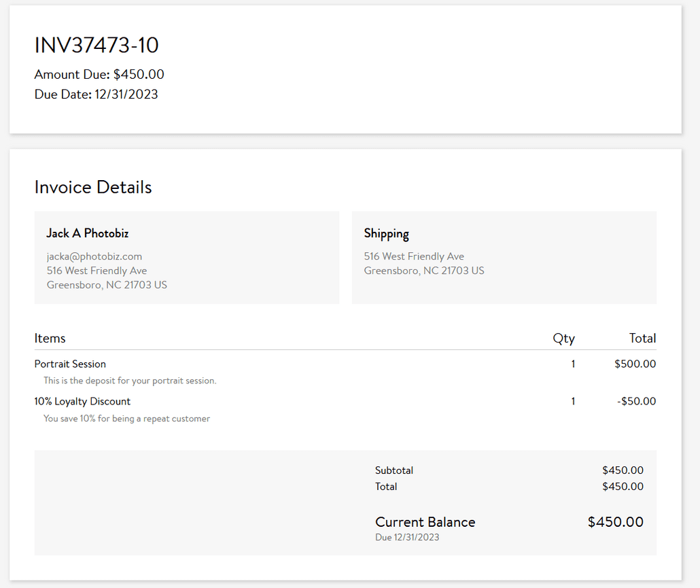700x588 pixels.
Task: Select the Amount Due: $450.00 text
Action: [x=99, y=74]
